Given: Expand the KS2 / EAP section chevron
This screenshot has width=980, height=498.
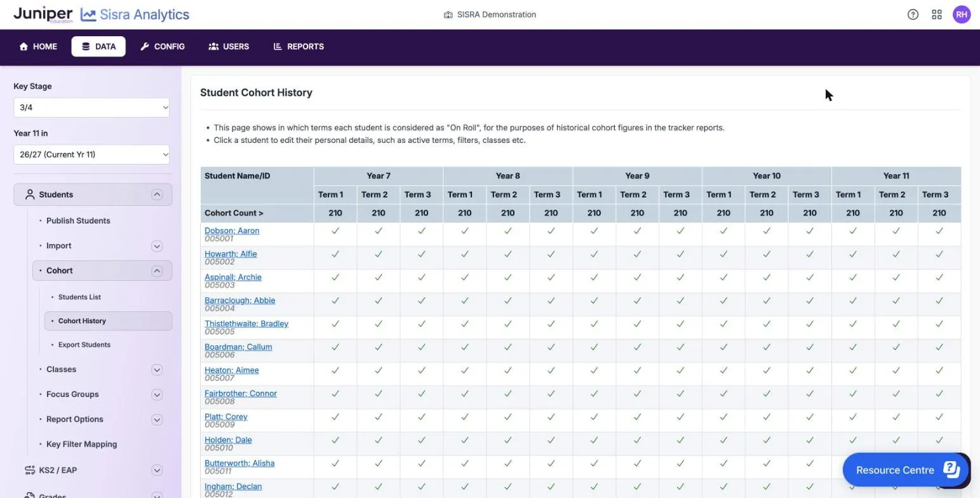Looking at the screenshot, I should (157, 470).
